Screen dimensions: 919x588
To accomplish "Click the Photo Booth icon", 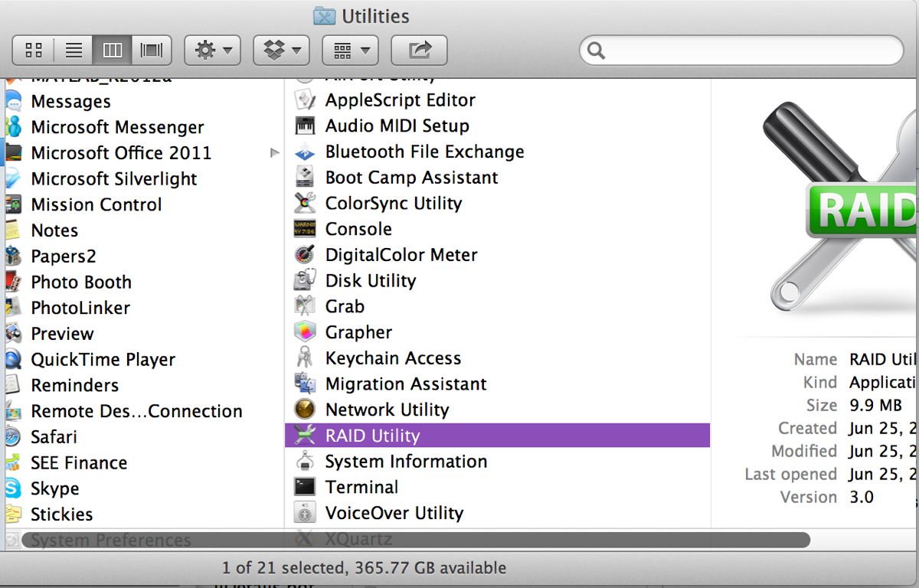I will pyautogui.click(x=13, y=282).
